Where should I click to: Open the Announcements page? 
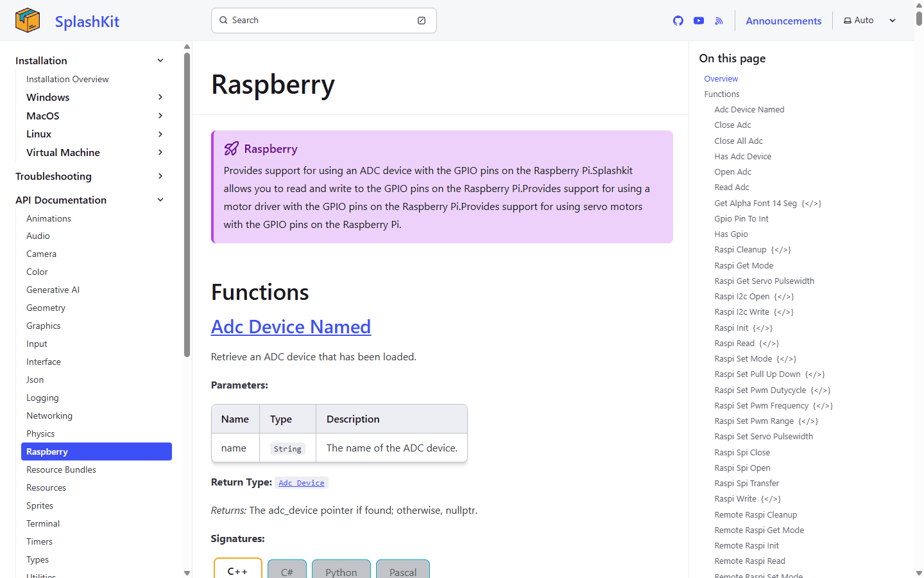pos(783,20)
